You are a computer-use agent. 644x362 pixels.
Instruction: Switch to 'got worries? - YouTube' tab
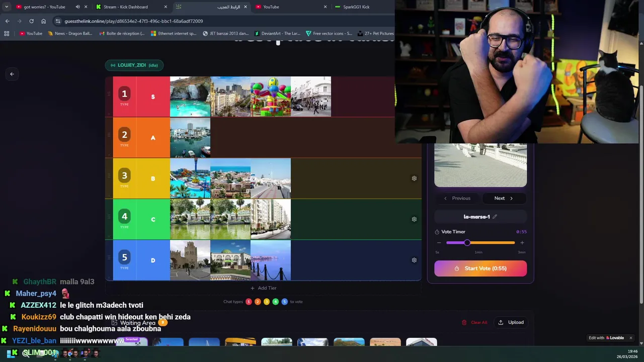click(x=44, y=7)
